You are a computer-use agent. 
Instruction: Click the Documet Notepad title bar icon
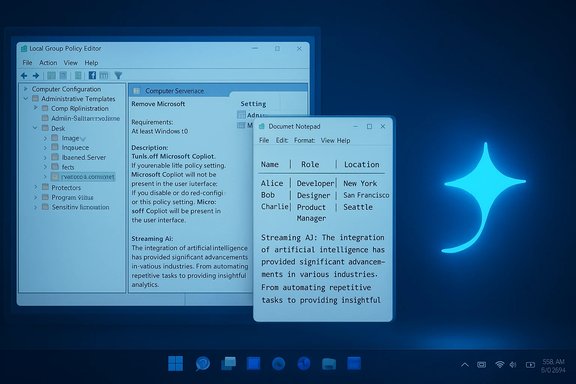point(262,126)
